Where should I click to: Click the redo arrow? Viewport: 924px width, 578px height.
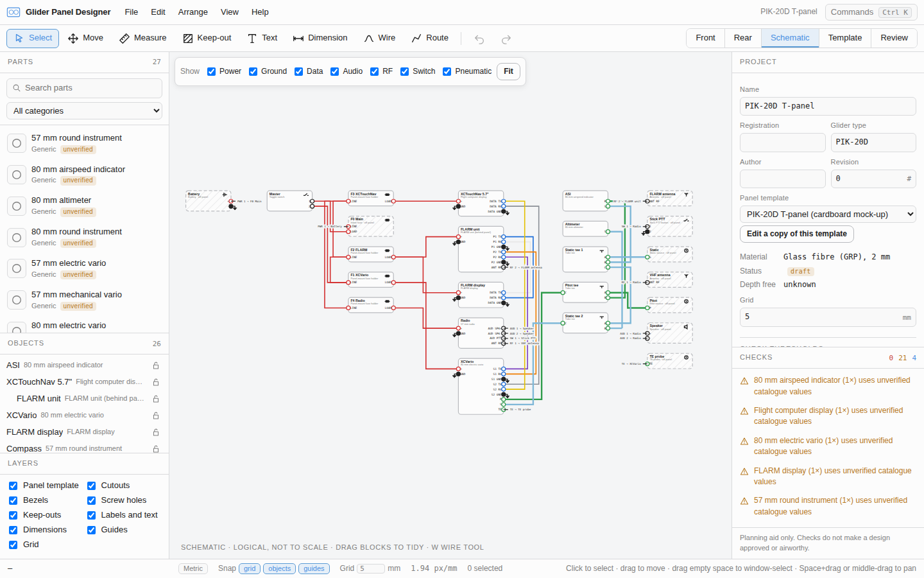[x=506, y=39]
